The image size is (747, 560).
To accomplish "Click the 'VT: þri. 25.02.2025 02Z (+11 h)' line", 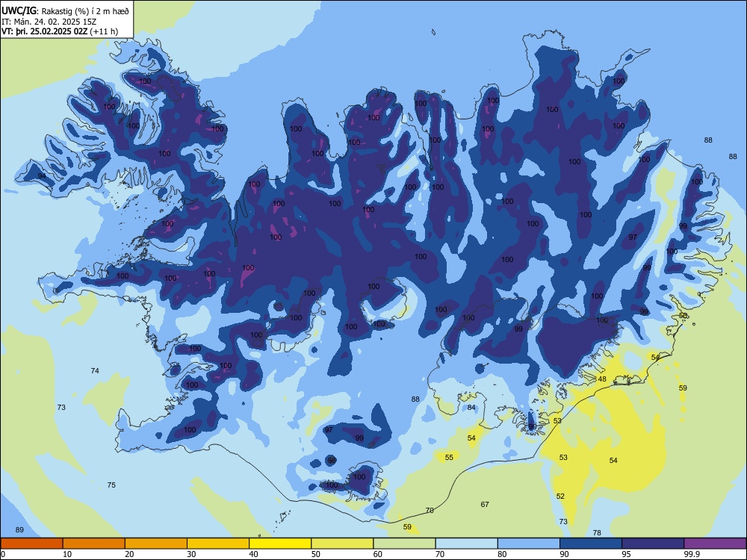I will click(x=60, y=31).
